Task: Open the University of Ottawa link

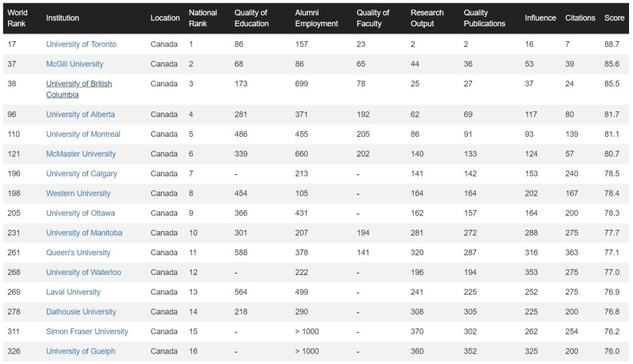Action: point(81,213)
